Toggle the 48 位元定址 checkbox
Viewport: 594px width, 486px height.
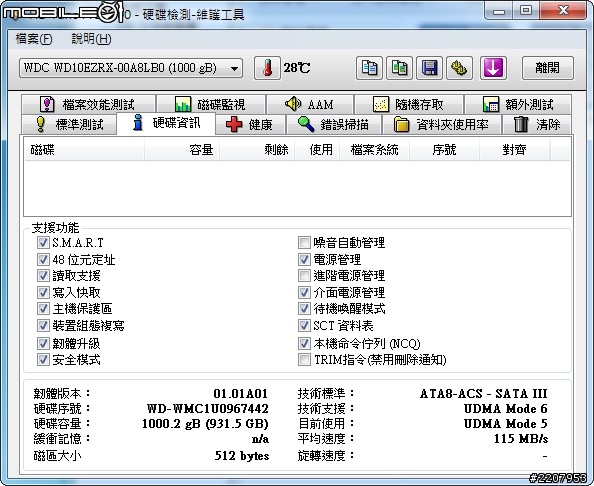tap(43, 259)
